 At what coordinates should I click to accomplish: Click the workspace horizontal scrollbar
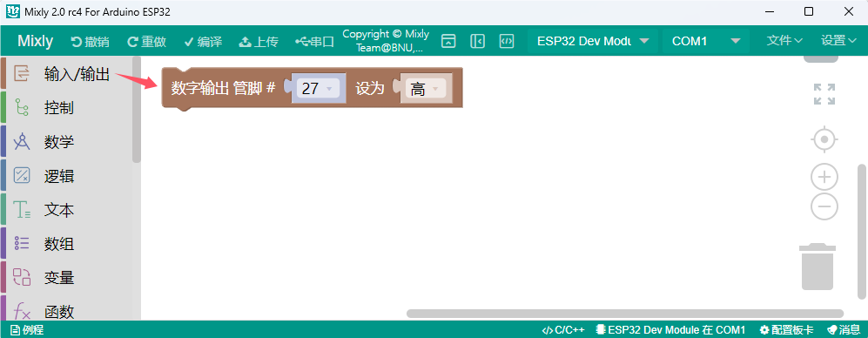(625, 314)
